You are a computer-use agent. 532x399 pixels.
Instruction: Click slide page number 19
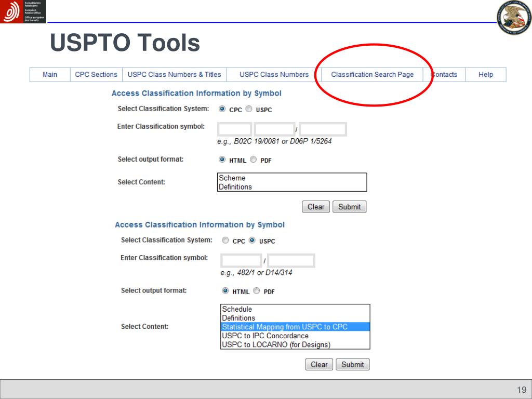[x=522, y=390]
